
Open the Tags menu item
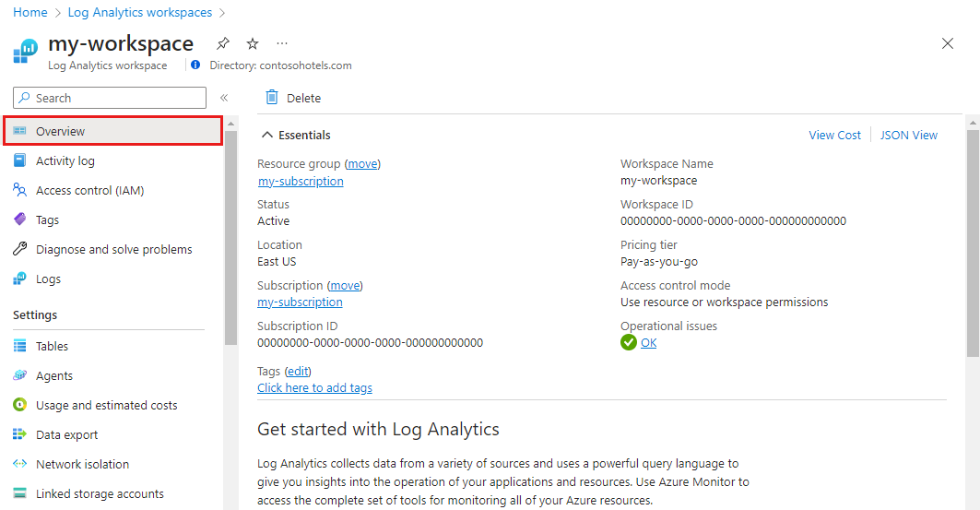tap(48, 219)
